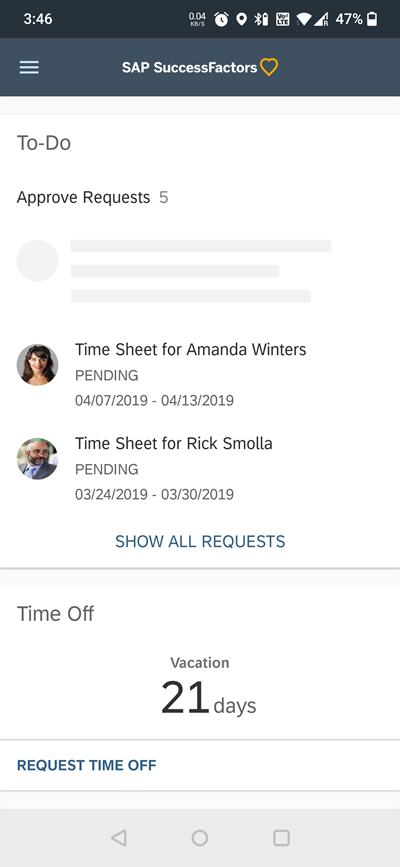Open Time Sheet for Amanda Winters

point(200,374)
